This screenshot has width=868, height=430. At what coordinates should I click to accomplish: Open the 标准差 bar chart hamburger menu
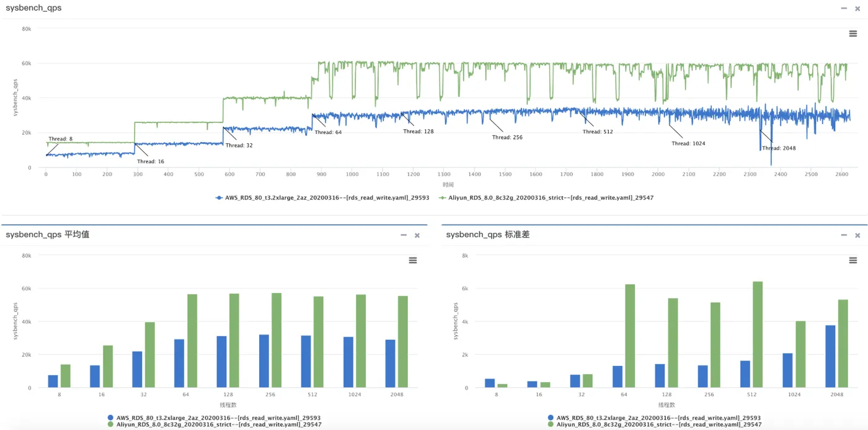[853, 261]
